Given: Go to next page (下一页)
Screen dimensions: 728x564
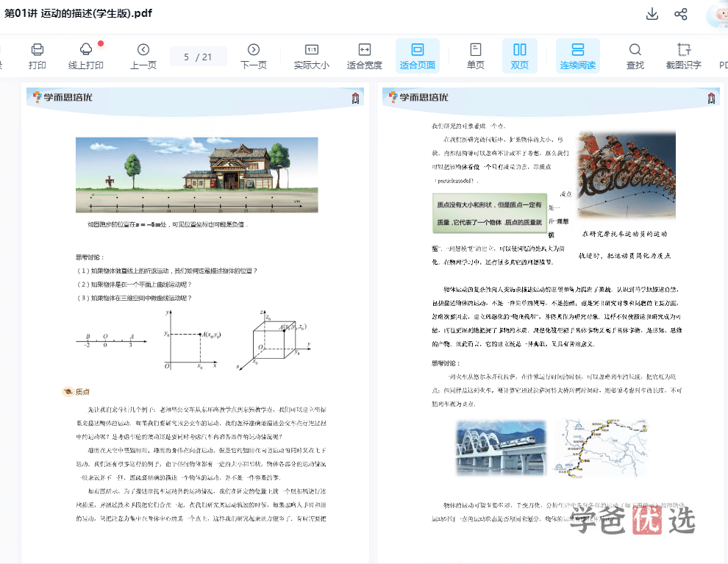Looking at the screenshot, I should pyautogui.click(x=254, y=56).
